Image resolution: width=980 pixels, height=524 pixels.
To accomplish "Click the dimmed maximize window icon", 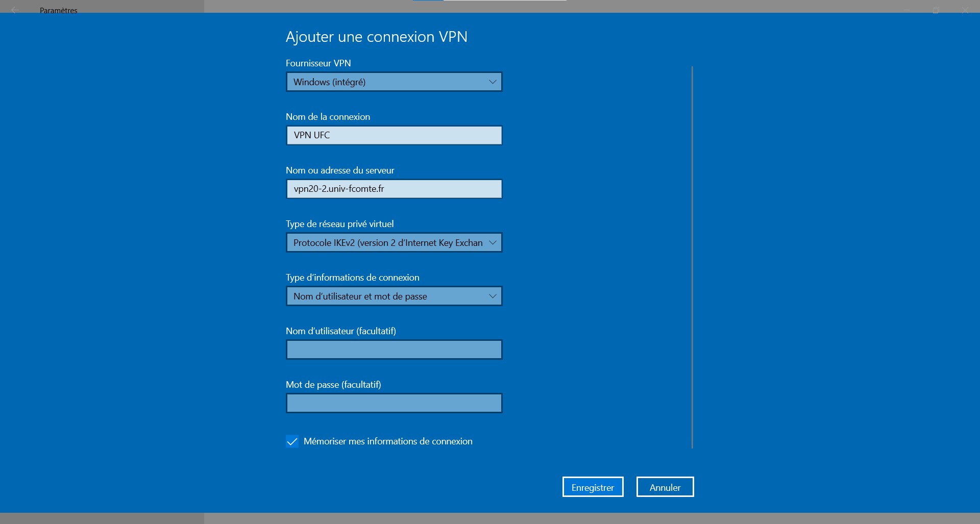I will click(x=936, y=10).
